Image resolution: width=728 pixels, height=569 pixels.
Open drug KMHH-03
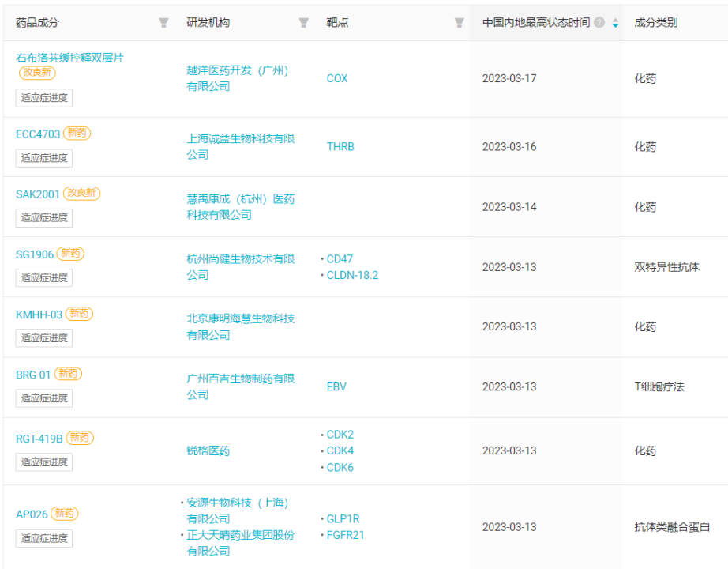tap(39, 315)
